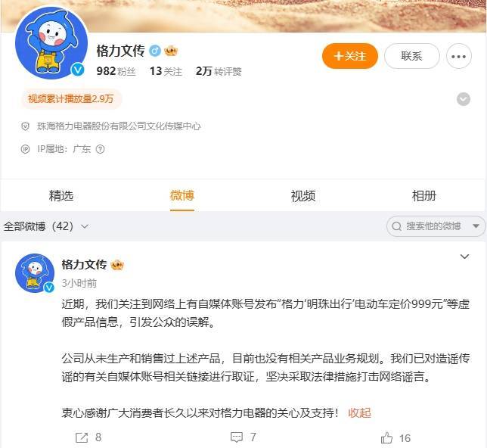Click the crown membership icon in the profile header

(171, 51)
